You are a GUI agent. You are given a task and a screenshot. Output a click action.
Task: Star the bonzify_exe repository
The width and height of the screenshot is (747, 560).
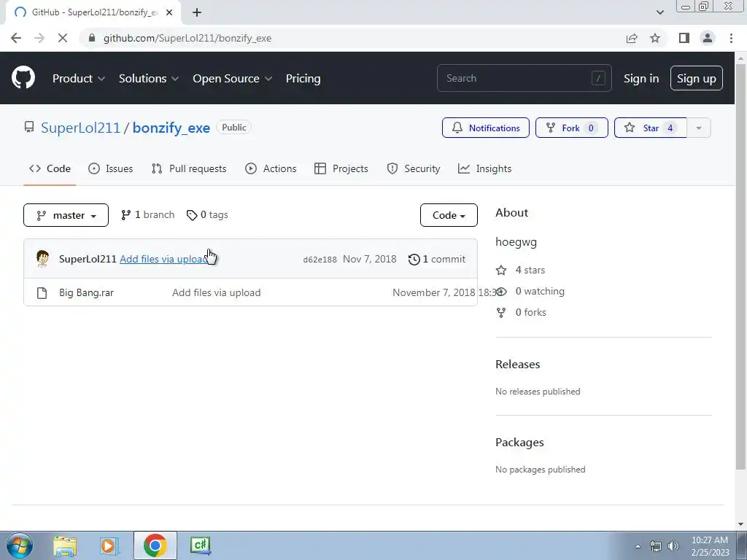click(x=650, y=128)
